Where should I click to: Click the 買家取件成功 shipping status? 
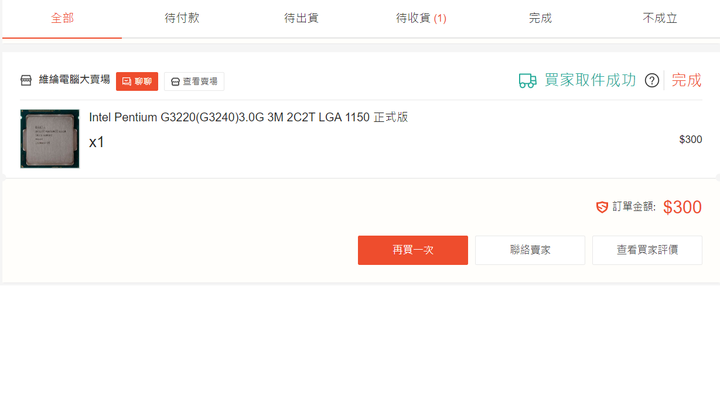pyautogui.click(x=590, y=80)
